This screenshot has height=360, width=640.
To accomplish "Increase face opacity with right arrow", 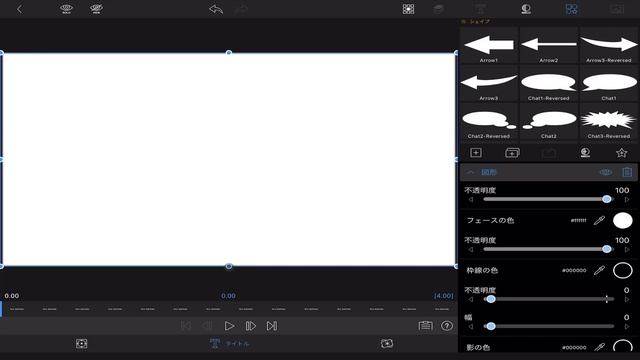I will (627, 249).
